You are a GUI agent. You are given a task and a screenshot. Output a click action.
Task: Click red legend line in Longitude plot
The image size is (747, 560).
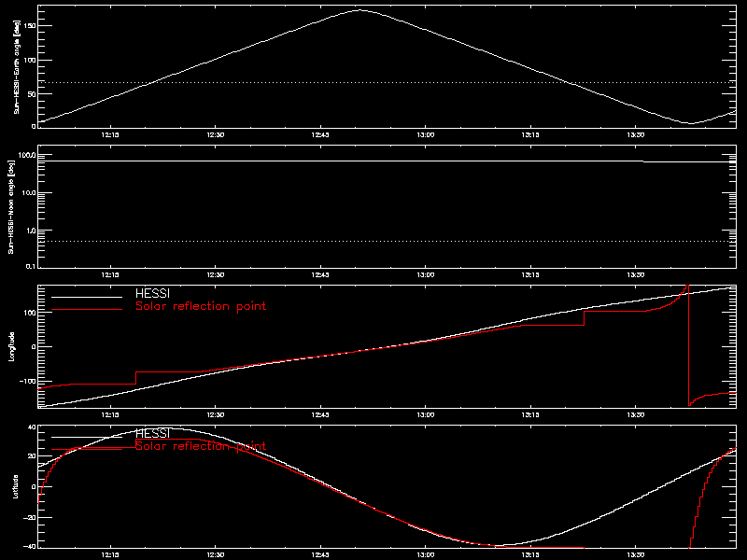(87, 310)
